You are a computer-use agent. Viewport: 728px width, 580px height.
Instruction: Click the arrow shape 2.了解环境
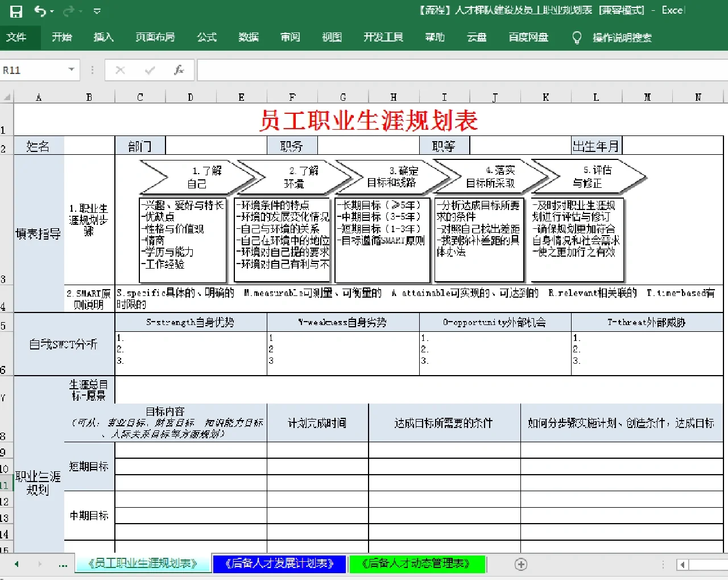click(x=295, y=177)
